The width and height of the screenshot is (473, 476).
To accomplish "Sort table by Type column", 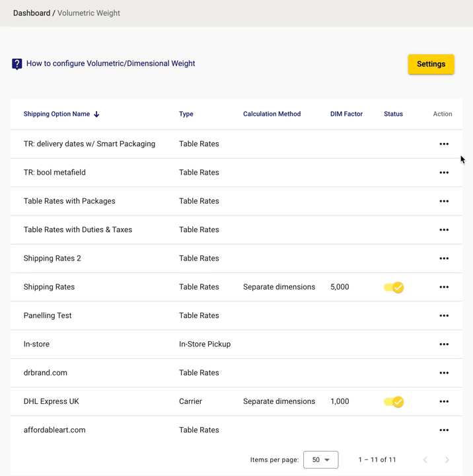I will click(x=186, y=114).
